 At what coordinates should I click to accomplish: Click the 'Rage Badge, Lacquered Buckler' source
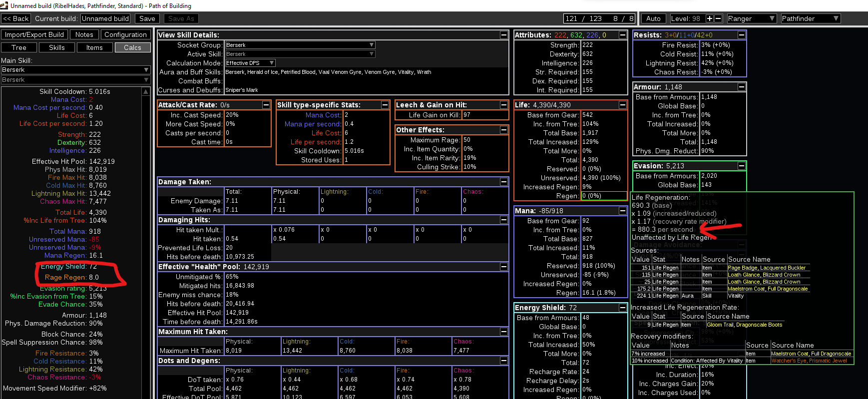click(x=767, y=268)
